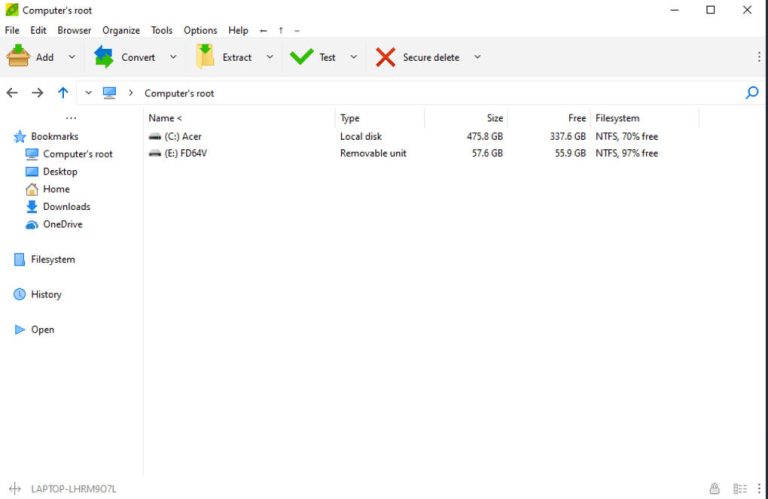Click the red Secure delete X icon

[x=385, y=57]
